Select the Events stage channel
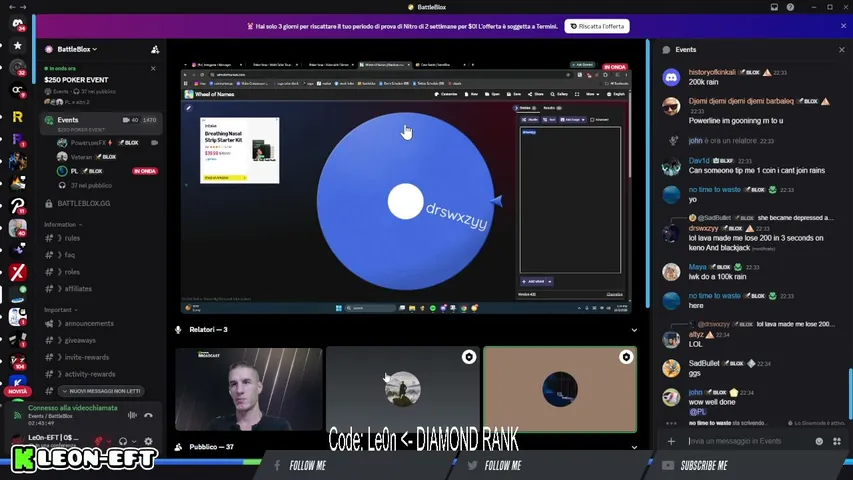The image size is (853, 480). pyautogui.click(x=101, y=124)
